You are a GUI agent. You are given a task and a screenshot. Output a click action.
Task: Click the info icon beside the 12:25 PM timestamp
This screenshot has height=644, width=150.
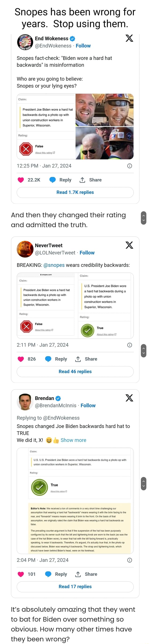point(130,166)
